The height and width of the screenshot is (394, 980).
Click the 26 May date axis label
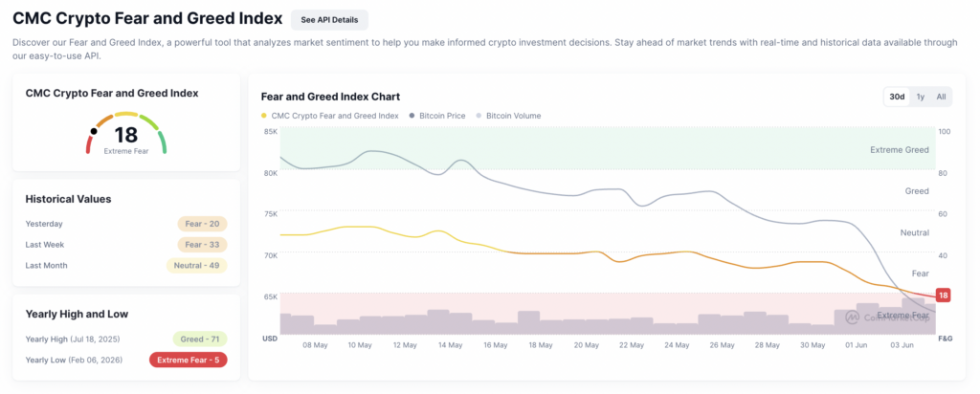722,345
